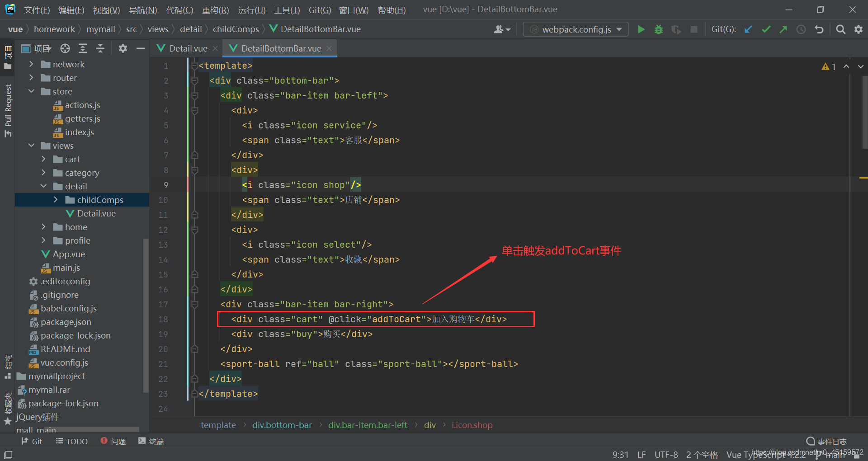Commit changes with green checkmark icon
The image size is (868, 461).
point(766,29)
